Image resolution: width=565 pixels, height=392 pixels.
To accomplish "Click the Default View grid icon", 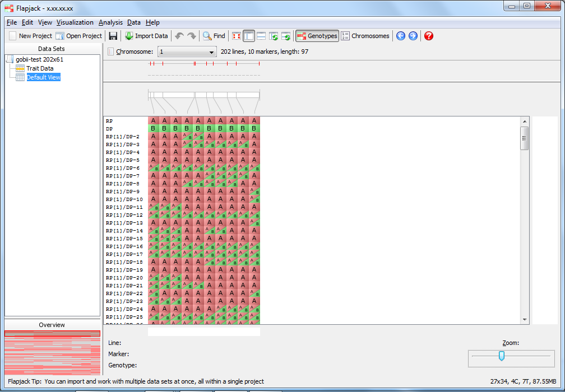I will (x=20, y=77).
